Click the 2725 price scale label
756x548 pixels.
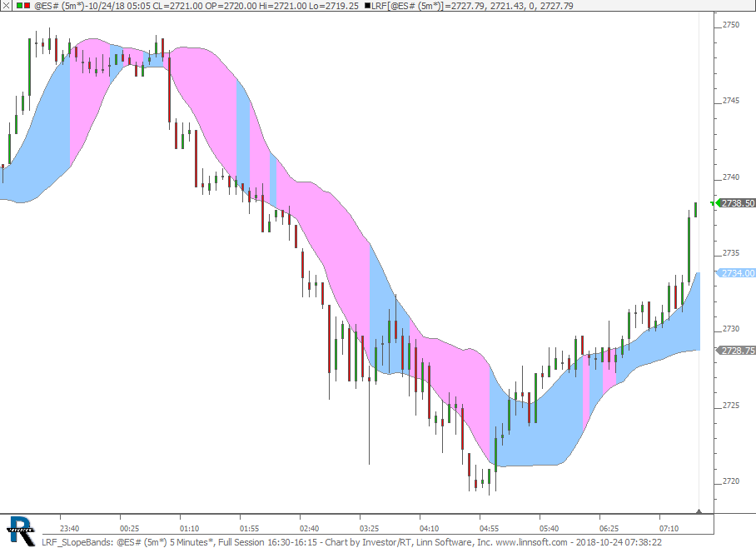pyautogui.click(x=730, y=406)
